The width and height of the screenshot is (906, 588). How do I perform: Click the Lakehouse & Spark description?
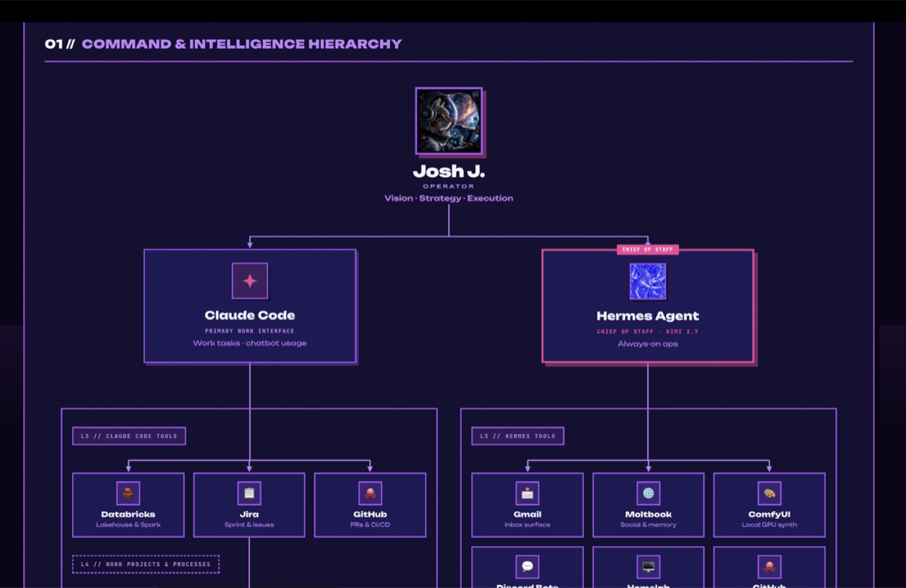click(128, 525)
